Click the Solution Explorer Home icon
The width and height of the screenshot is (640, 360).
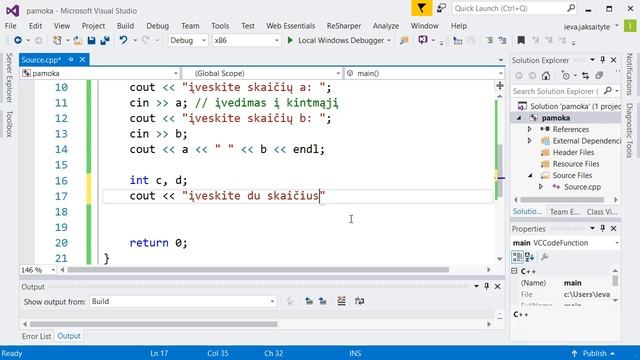pyautogui.click(x=546, y=76)
